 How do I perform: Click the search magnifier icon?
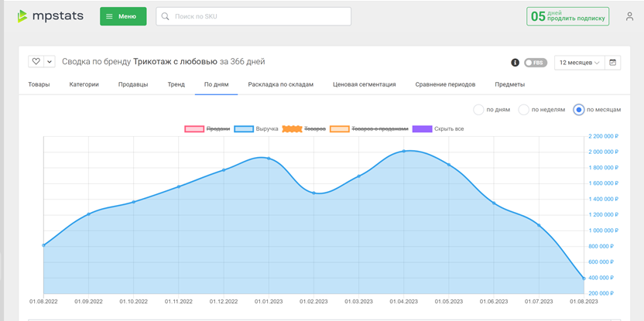coord(165,16)
